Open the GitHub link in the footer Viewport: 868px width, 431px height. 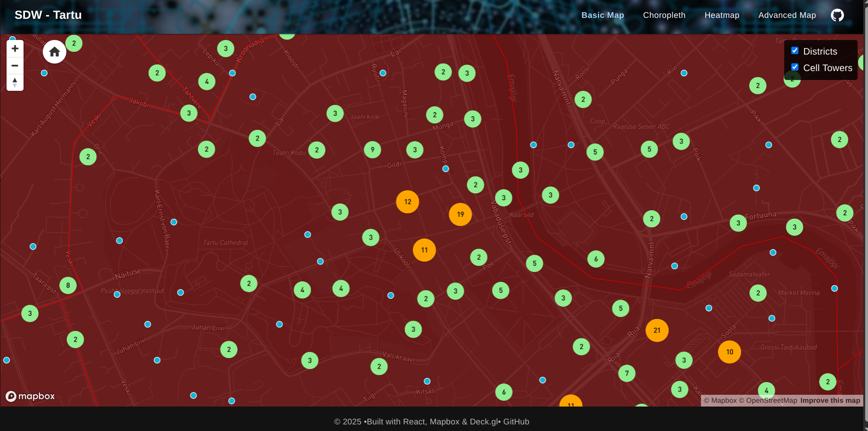pyautogui.click(x=516, y=422)
